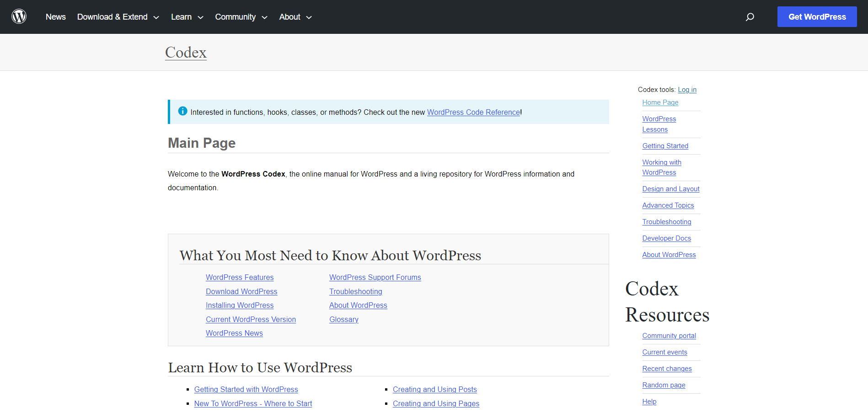The width and height of the screenshot is (868, 413).
Task: Open the About menu item
Action: pyautogui.click(x=290, y=17)
